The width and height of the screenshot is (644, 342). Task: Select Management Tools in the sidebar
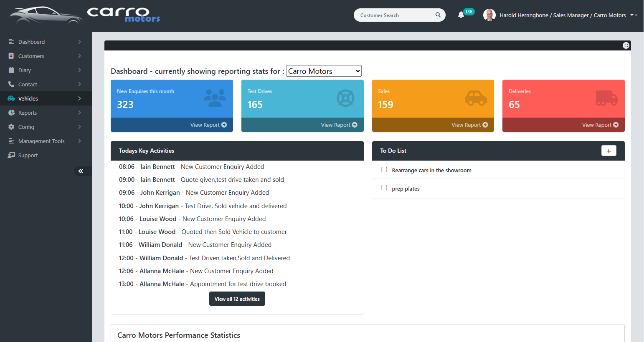(x=41, y=141)
